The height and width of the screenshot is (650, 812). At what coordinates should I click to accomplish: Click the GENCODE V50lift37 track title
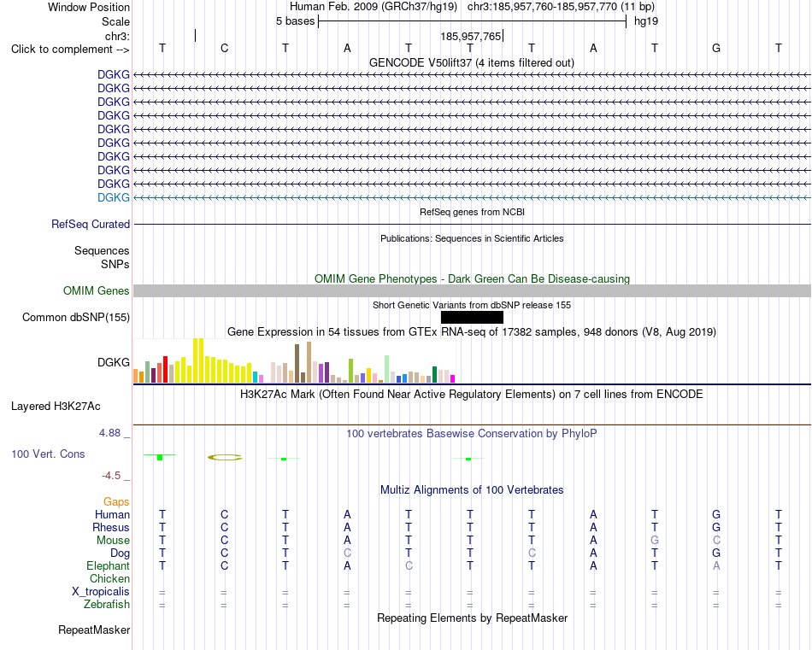click(x=472, y=62)
